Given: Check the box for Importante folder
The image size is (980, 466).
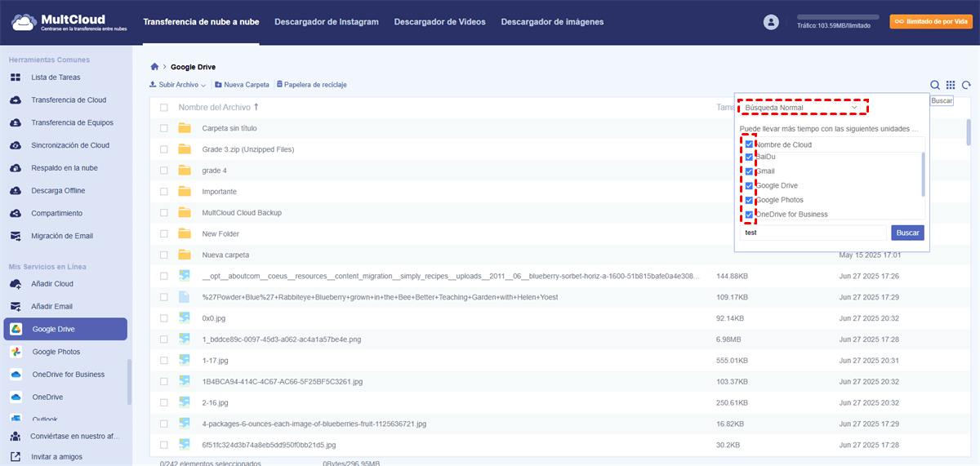Looking at the screenshot, I should [164, 192].
